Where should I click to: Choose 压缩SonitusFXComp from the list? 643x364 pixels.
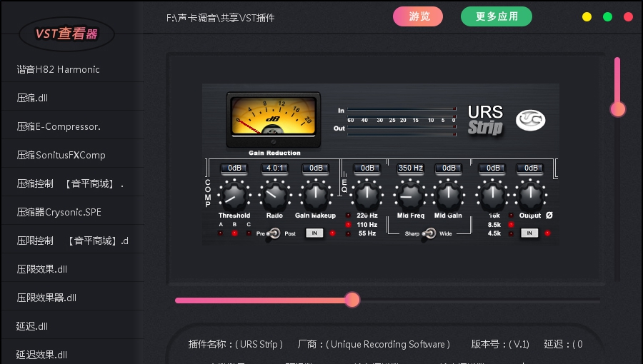[x=73, y=155]
